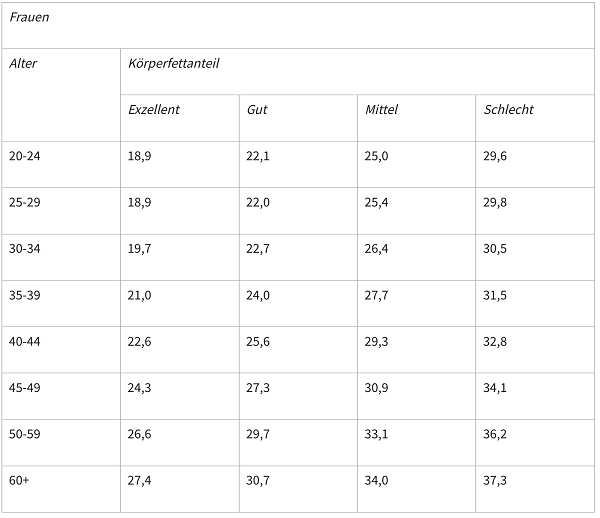Click the 45-49 age row label
The width and height of the screenshot is (600, 518).
click(x=25, y=388)
